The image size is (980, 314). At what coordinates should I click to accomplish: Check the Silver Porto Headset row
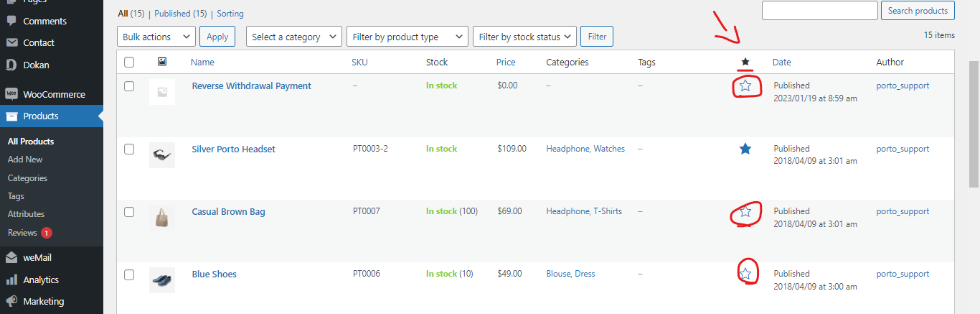point(129,149)
